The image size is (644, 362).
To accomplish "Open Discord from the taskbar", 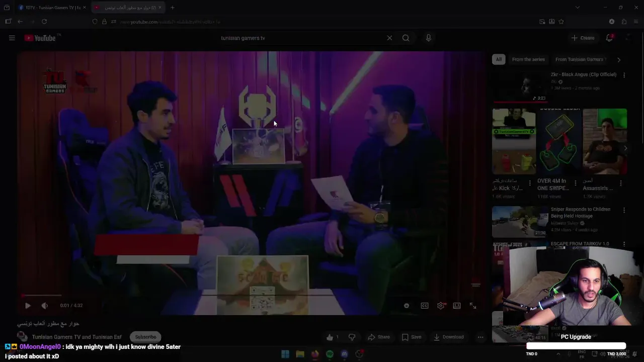I will pos(344,354).
